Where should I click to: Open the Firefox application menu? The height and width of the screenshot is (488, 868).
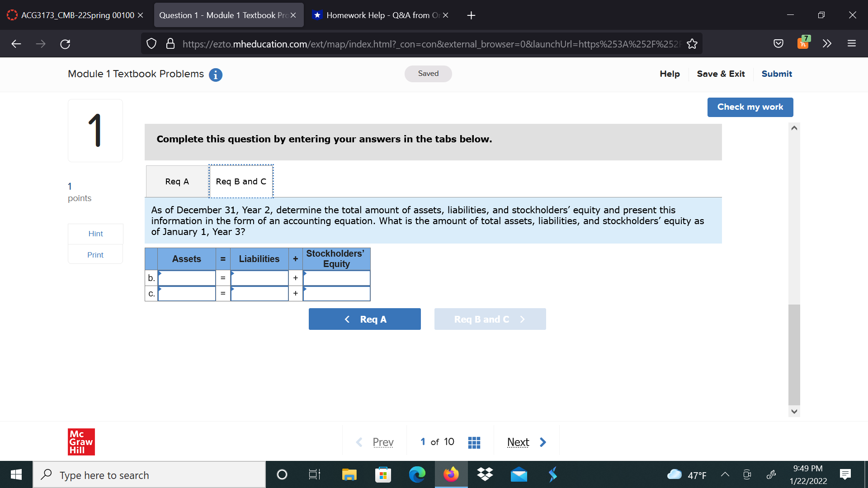pyautogui.click(x=852, y=43)
